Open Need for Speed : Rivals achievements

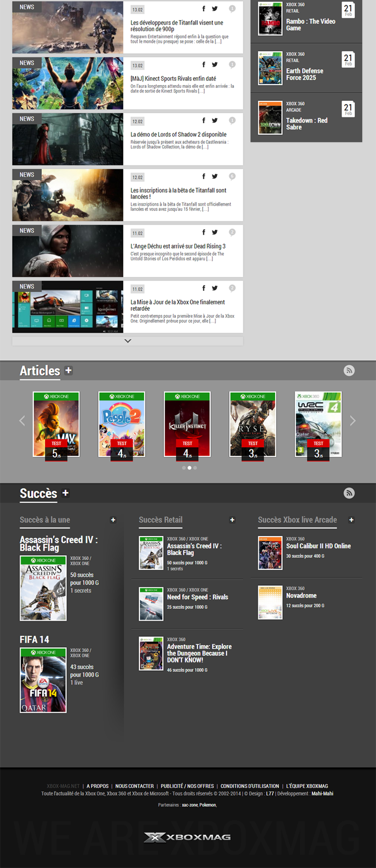click(198, 597)
